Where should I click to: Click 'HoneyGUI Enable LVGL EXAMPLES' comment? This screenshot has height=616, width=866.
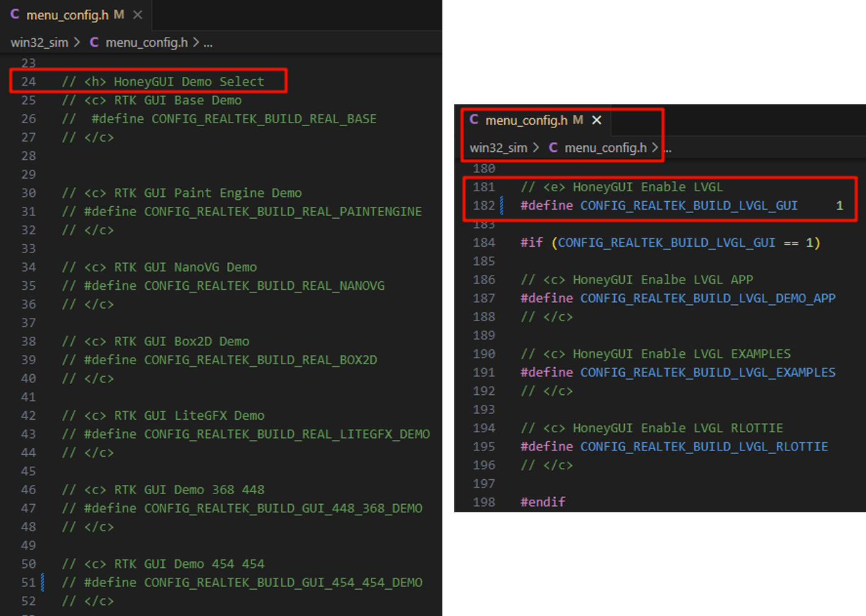(655, 354)
